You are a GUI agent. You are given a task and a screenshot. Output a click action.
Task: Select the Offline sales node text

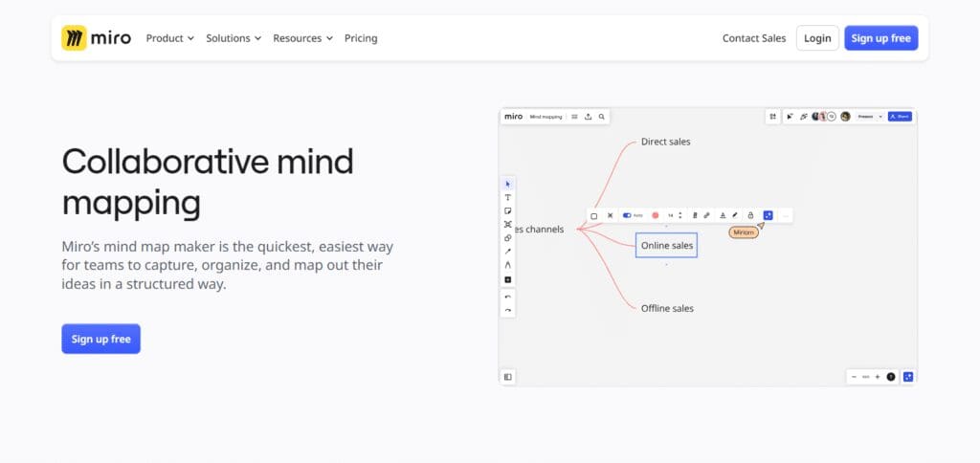pos(667,308)
